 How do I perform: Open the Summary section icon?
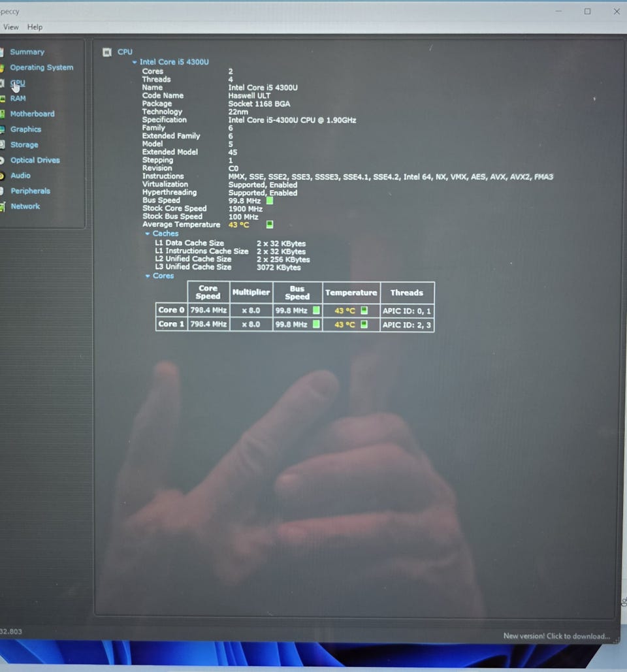pyautogui.click(x=2, y=52)
